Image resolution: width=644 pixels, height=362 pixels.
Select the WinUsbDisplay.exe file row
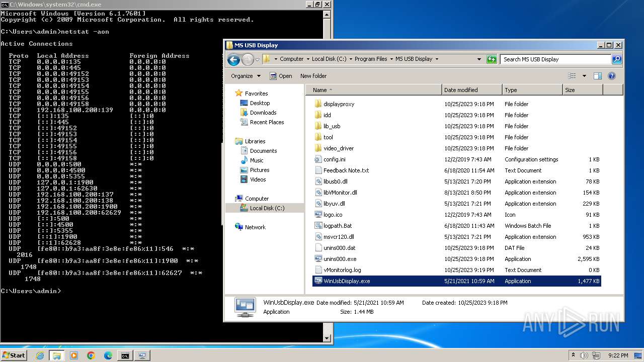(x=457, y=281)
